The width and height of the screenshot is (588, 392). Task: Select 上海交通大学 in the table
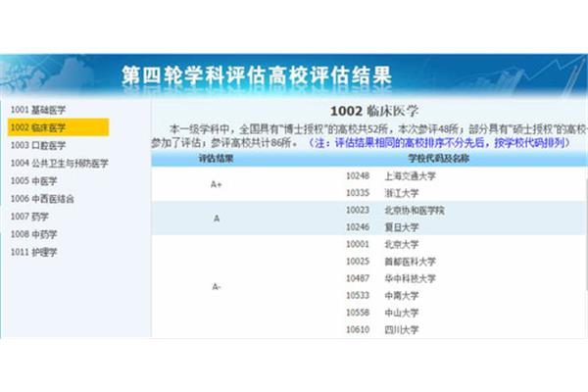(x=411, y=176)
